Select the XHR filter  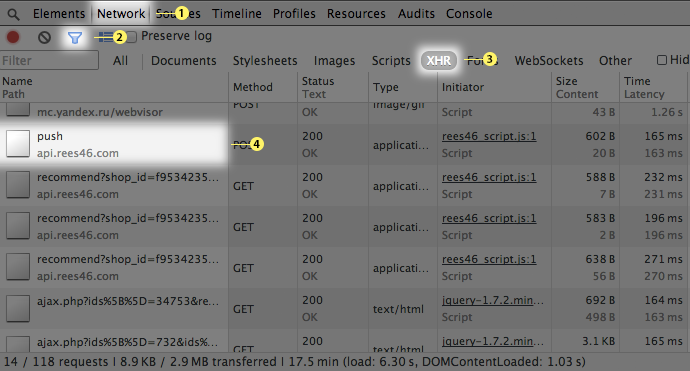[x=439, y=60]
